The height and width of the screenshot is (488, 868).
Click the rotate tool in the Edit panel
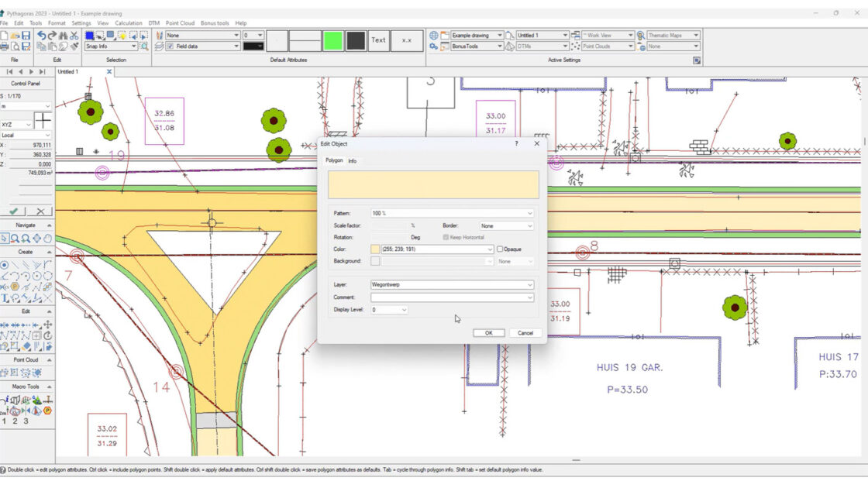pos(46,336)
